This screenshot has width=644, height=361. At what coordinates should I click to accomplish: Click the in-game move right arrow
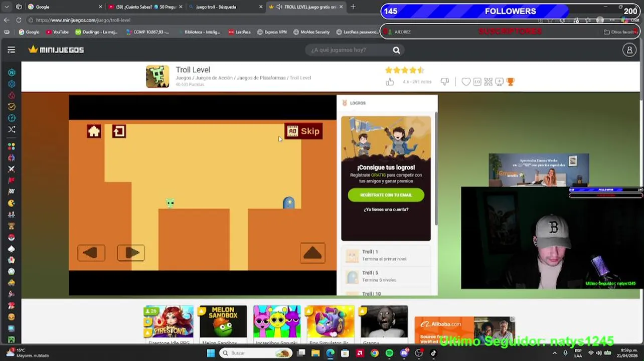pos(131,253)
